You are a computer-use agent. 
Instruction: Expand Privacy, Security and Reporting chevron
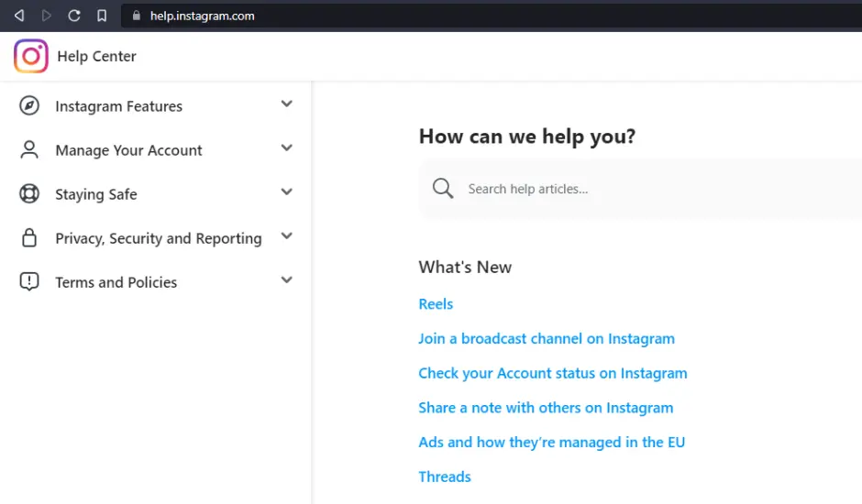click(286, 236)
